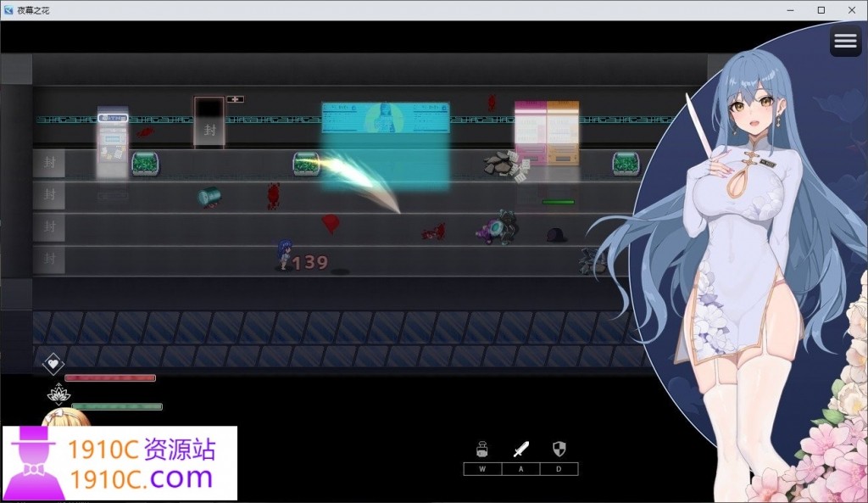Click the dark sealed door marked 封
Image resolution: width=868 pixels, height=503 pixels.
(209, 121)
